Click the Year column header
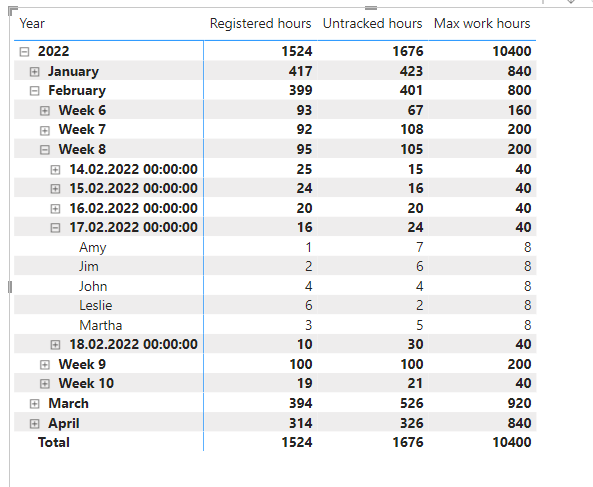 coord(32,23)
